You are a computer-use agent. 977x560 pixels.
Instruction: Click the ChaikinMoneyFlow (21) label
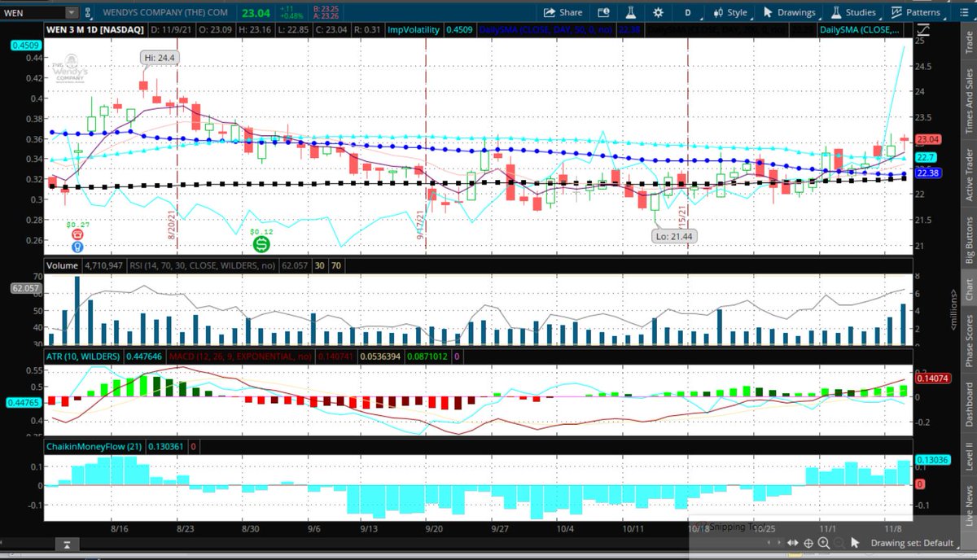[x=96, y=447]
